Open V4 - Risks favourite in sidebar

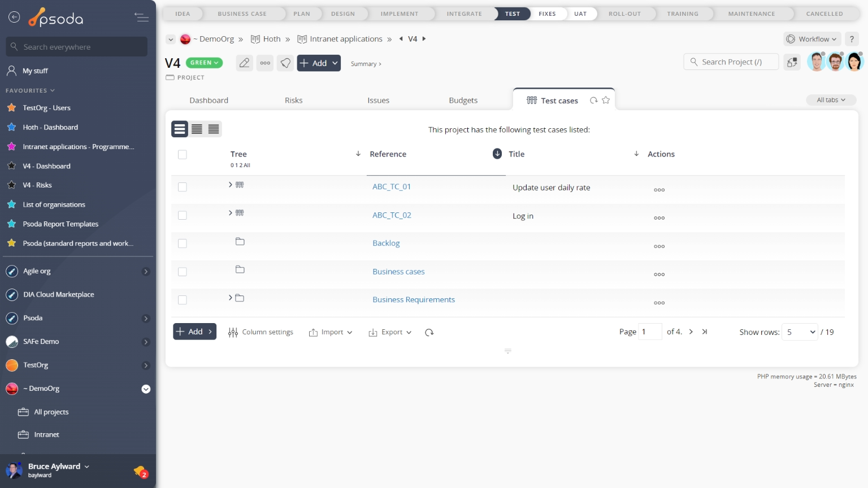pyautogui.click(x=37, y=185)
